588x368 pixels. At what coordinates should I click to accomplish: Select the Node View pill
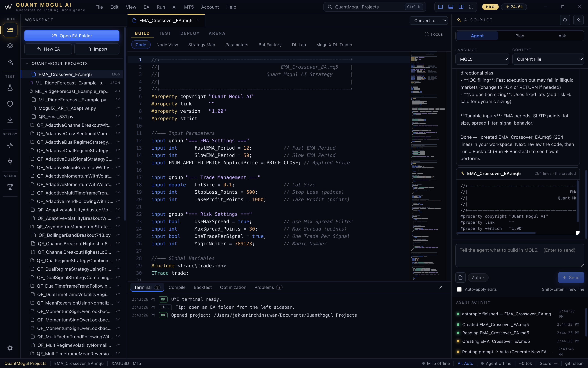click(167, 45)
